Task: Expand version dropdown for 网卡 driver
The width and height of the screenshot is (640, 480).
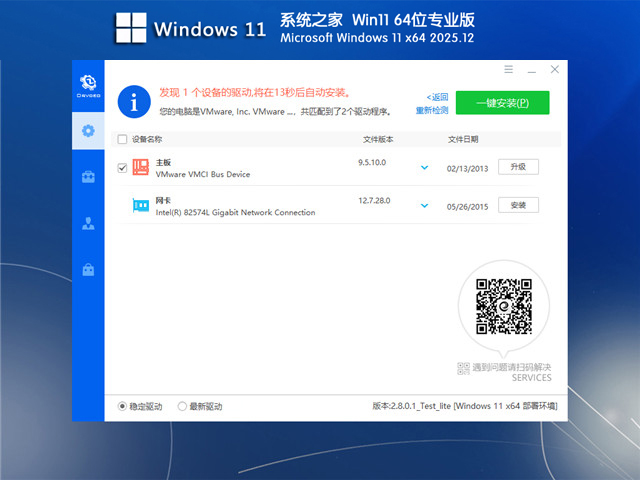Action: click(424, 206)
